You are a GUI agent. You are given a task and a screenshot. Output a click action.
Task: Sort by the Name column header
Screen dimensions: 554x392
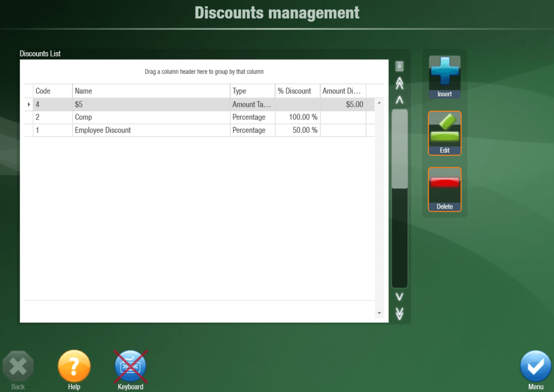click(x=151, y=90)
